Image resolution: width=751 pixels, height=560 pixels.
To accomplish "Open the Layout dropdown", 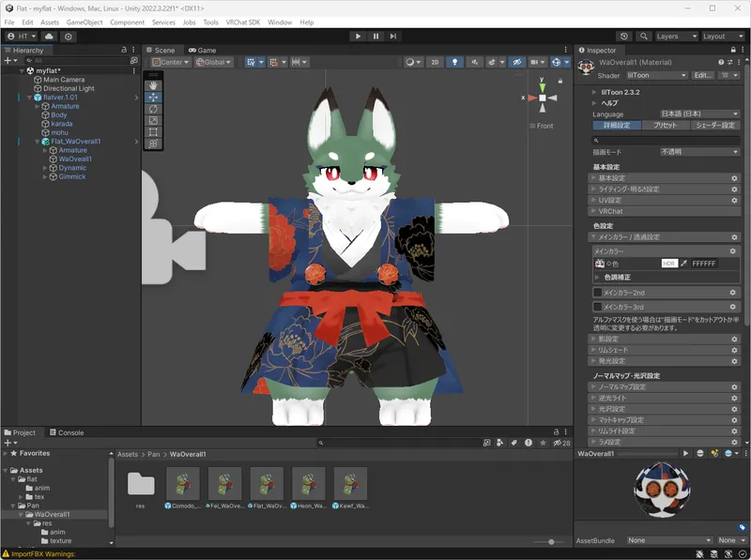I will (723, 37).
